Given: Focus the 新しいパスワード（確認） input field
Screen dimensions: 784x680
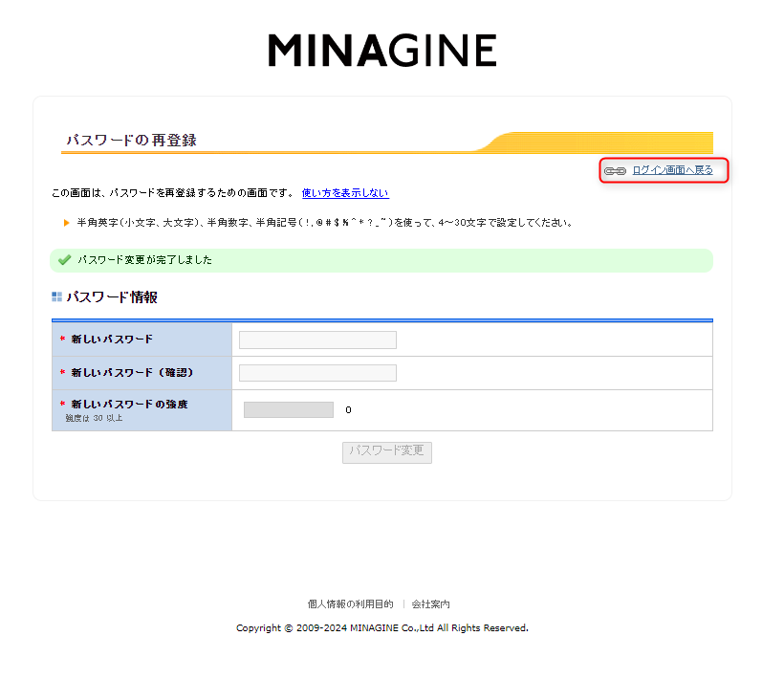Looking at the screenshot, I should [317, 373].
